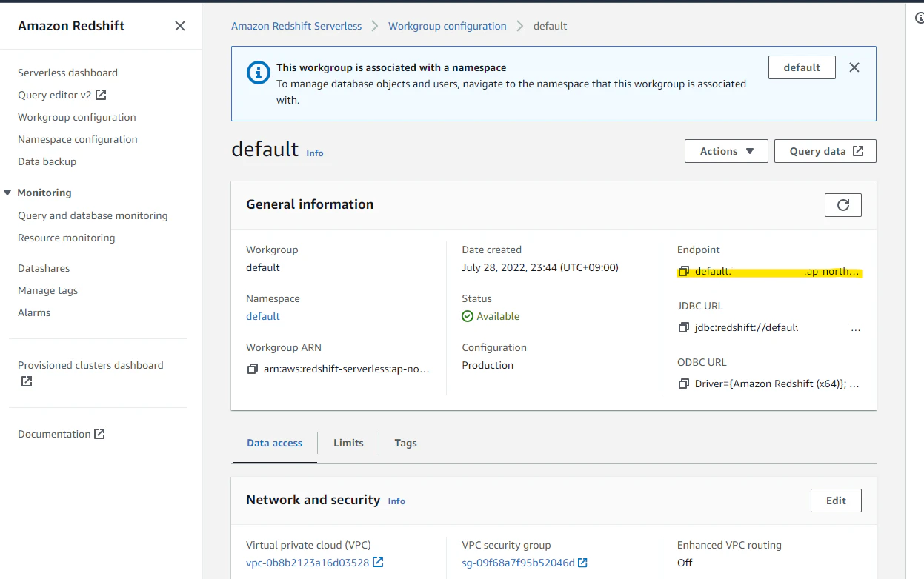
Task: Click the info icon in the blue banner
Action: tap(258, 73)
